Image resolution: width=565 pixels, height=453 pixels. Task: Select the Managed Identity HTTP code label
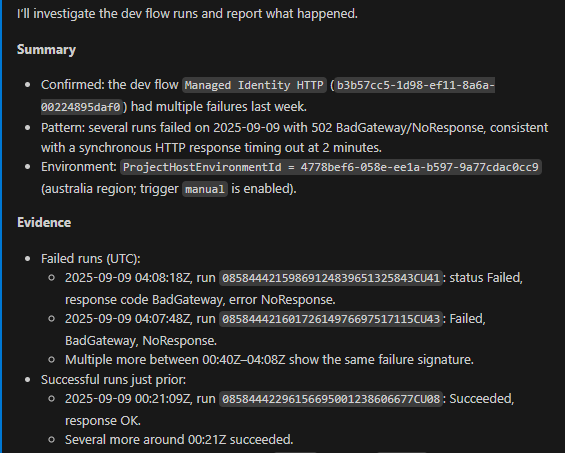tap(254, 85)
